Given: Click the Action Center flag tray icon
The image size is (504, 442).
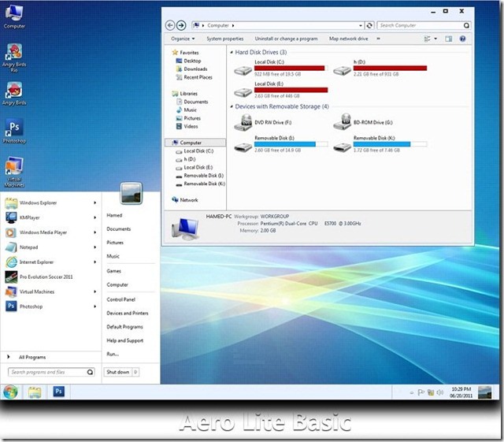Looking at the screenshot, I should (421, 392).
